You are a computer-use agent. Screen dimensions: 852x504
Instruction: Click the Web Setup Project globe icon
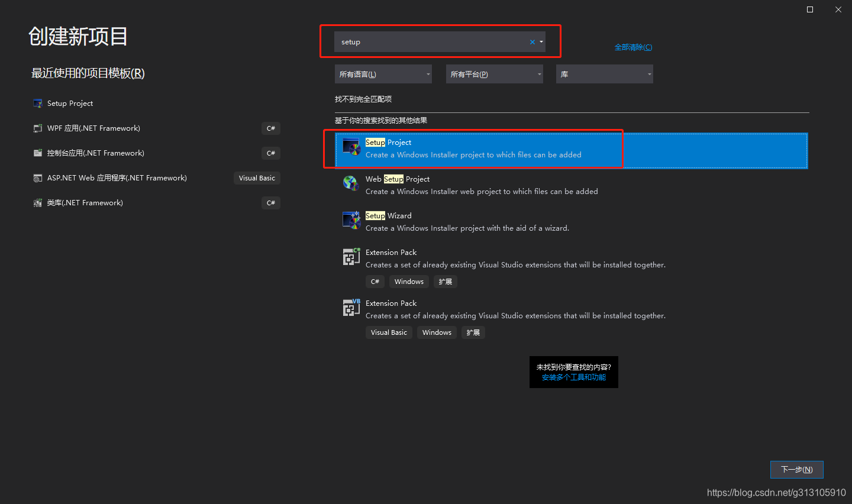pos(351,183)
